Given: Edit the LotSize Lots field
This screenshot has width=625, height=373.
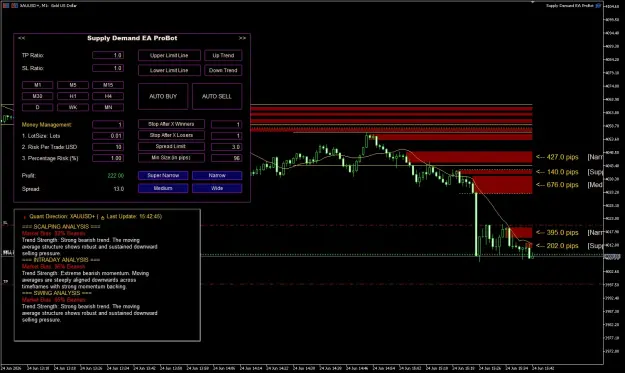Looking at the screenshot, I should click(x=108, y=136).
